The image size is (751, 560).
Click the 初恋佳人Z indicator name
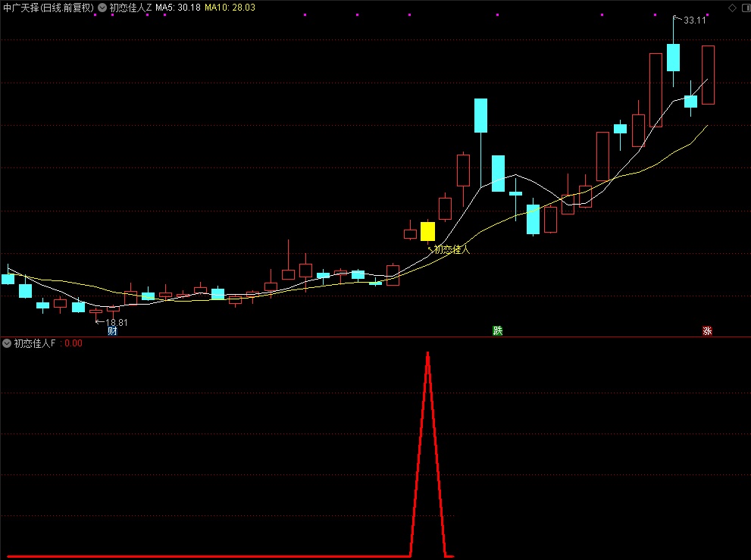pos(130,8)
